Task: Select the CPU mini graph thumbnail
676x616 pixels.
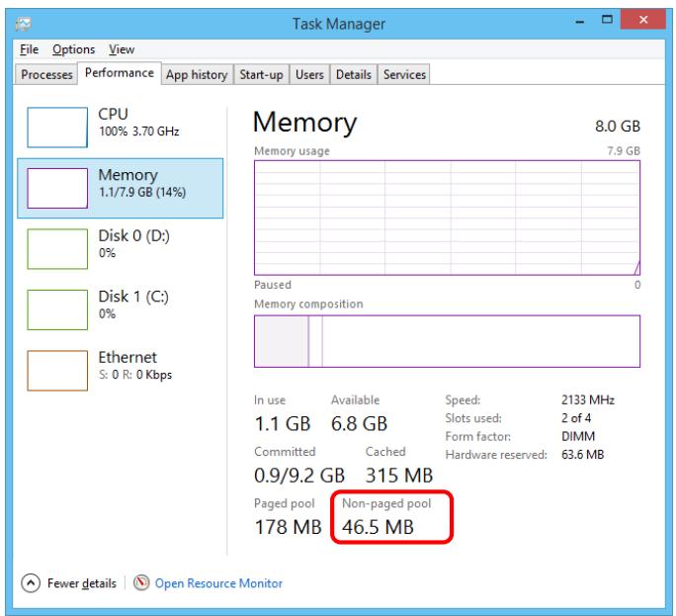Action: coord(57,128)
